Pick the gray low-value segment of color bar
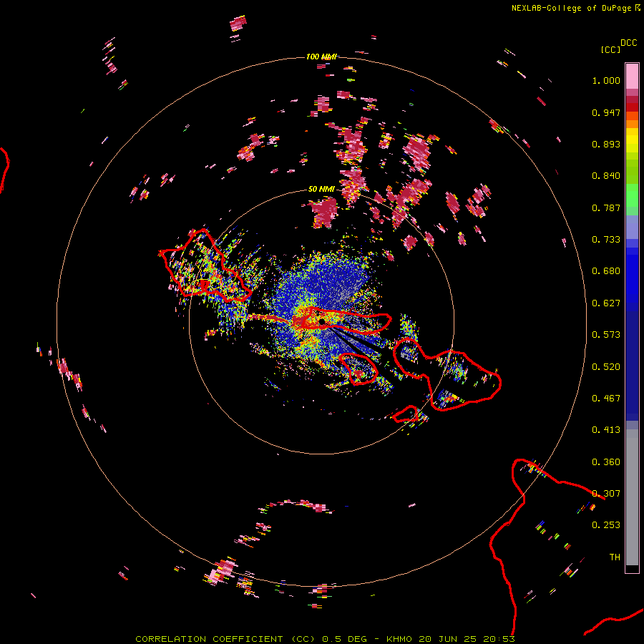The width and height of the screenshot is (644, 644). pos(632,497)
